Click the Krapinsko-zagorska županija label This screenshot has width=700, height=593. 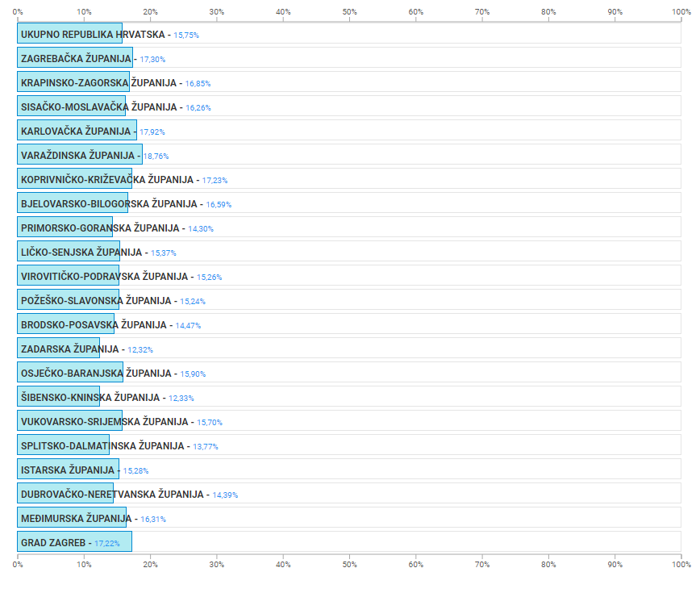98,83
